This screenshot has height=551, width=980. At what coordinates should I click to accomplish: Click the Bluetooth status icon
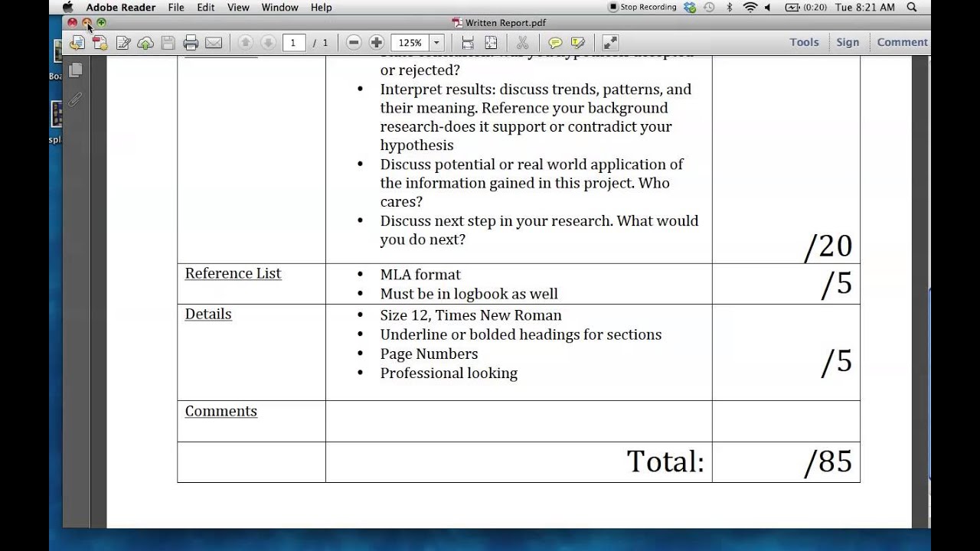729,7
